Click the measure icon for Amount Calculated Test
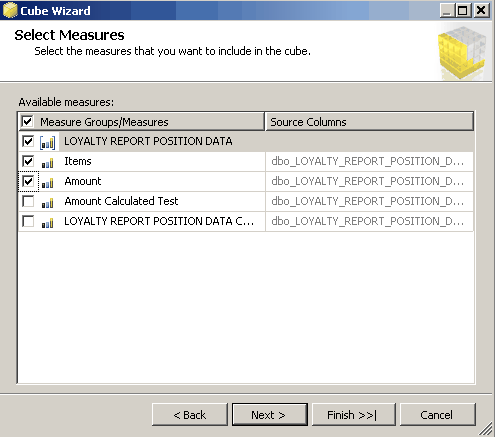Viewport: 495px width, 437px height. [47, 203]
